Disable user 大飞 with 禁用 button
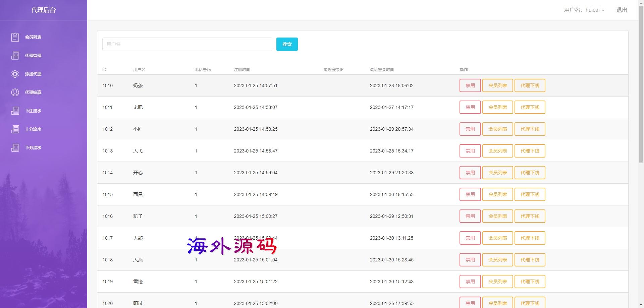Viewport: 644px width, 308px height. point(470,151)
